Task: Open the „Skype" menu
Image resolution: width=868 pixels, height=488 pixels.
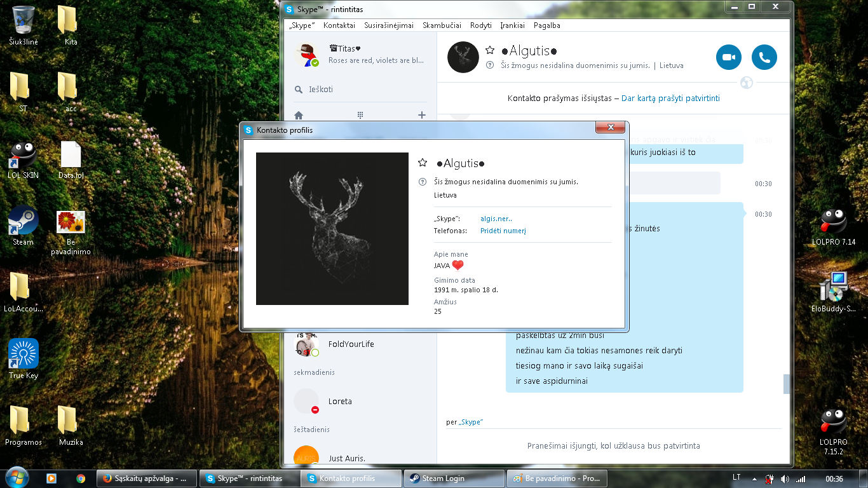Action: coord(302,25)
